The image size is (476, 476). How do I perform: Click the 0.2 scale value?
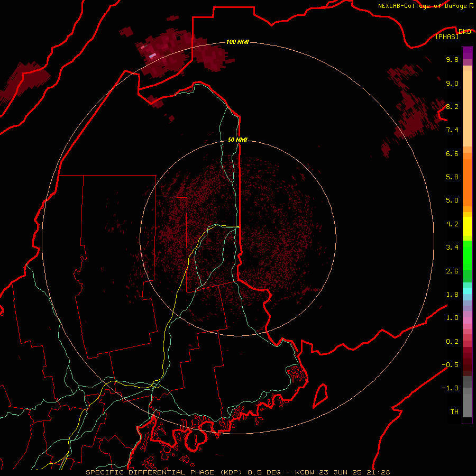point(452,342)
